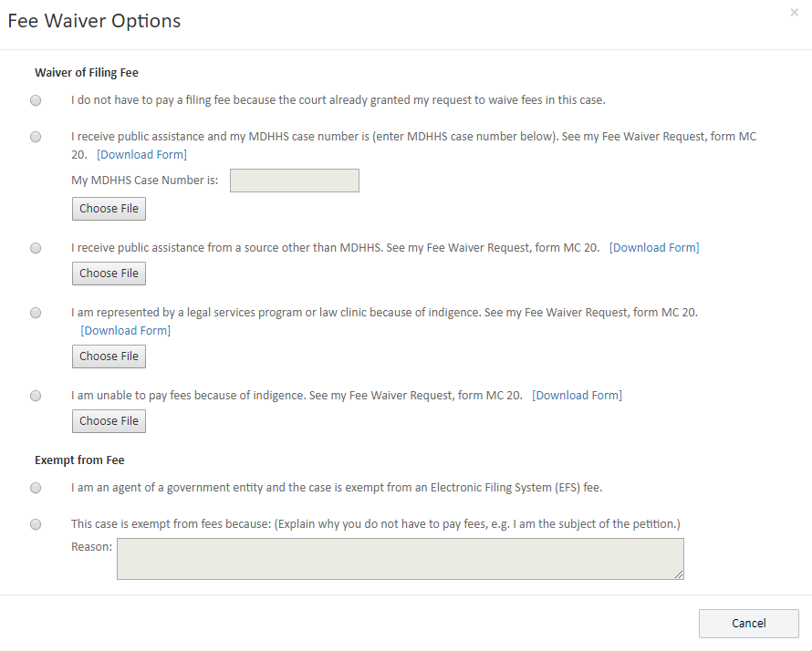Viewport: 812px width, 651px height.
Task: Open Download Form link for non-MDHHS assistance
Action: (654, 248)
